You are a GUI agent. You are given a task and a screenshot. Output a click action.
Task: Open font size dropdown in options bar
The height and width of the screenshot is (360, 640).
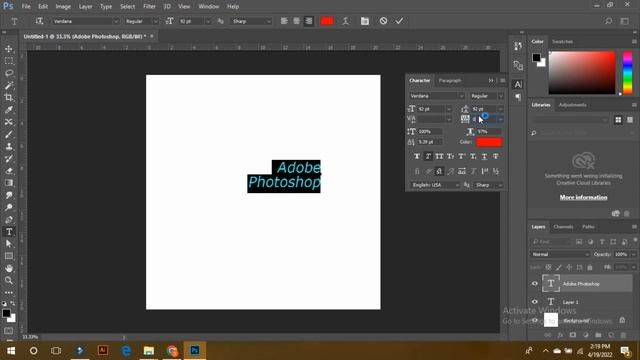208,21
